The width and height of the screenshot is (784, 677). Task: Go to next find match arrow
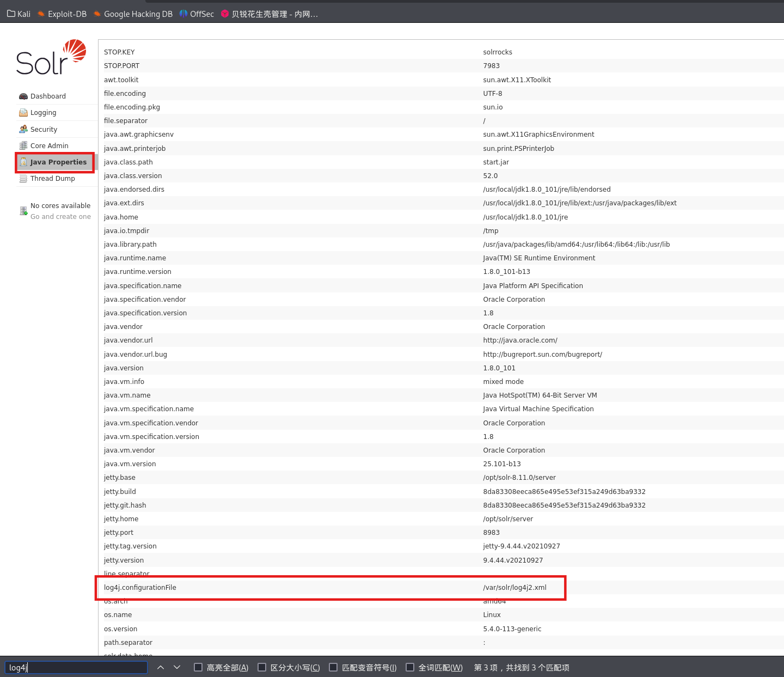pyautogui.click(x=177, y=667)
